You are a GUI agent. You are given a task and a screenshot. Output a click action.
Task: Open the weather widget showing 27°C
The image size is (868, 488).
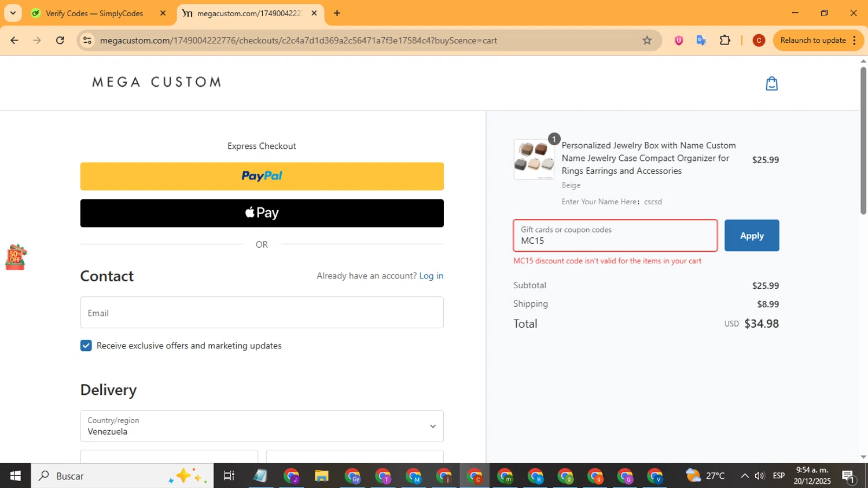[705, 476]
